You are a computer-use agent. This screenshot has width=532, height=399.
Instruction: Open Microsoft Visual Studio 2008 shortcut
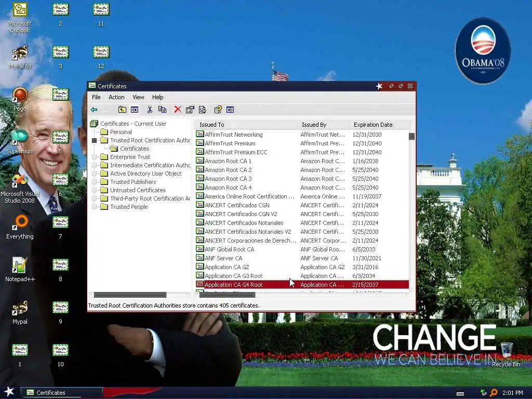point(20,188)
